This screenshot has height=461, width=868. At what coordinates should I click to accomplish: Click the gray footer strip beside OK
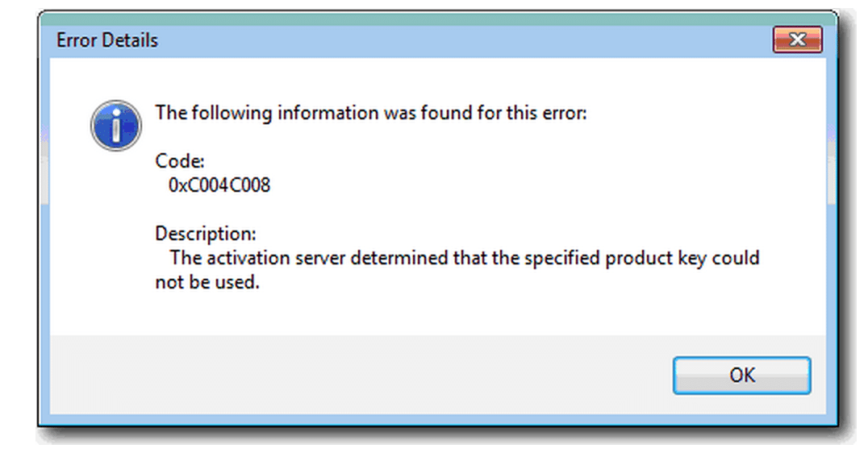coord(360,375)
